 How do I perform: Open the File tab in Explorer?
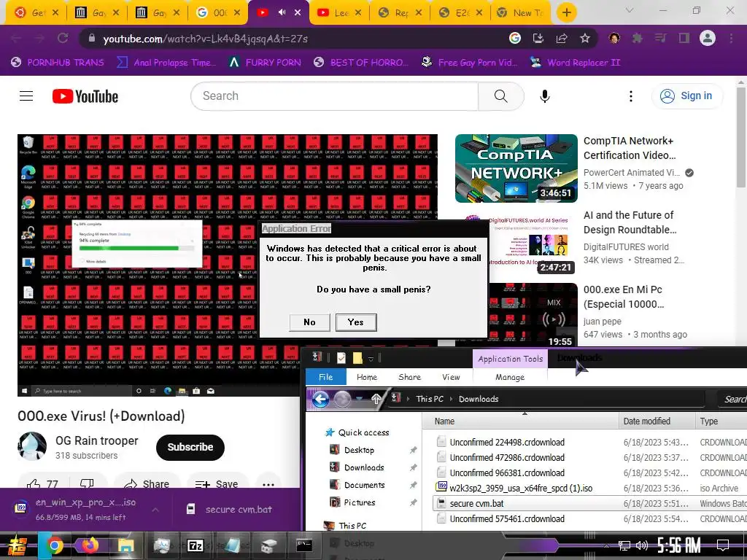(x=326, y=377)
